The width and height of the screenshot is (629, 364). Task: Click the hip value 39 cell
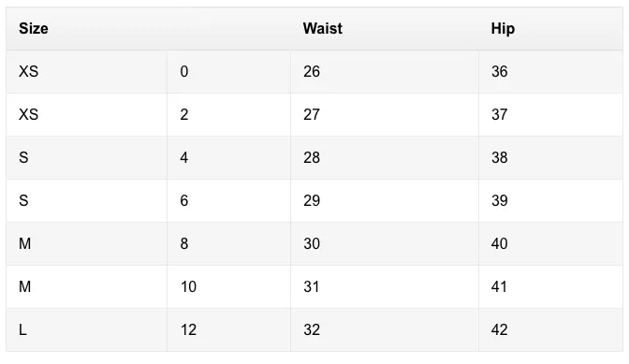click(550, 201)
